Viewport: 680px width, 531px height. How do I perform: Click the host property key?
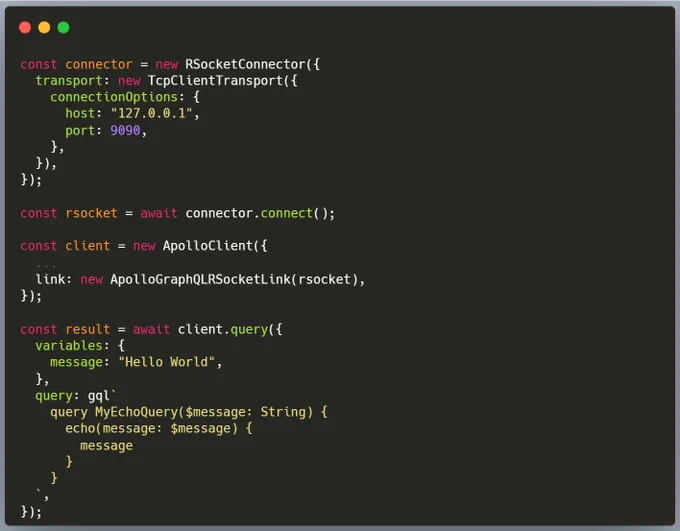(x=80, y=114)
